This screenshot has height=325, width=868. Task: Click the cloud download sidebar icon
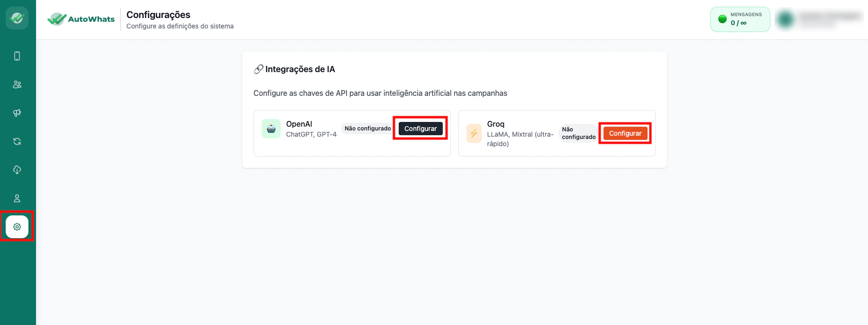(17, 170)
